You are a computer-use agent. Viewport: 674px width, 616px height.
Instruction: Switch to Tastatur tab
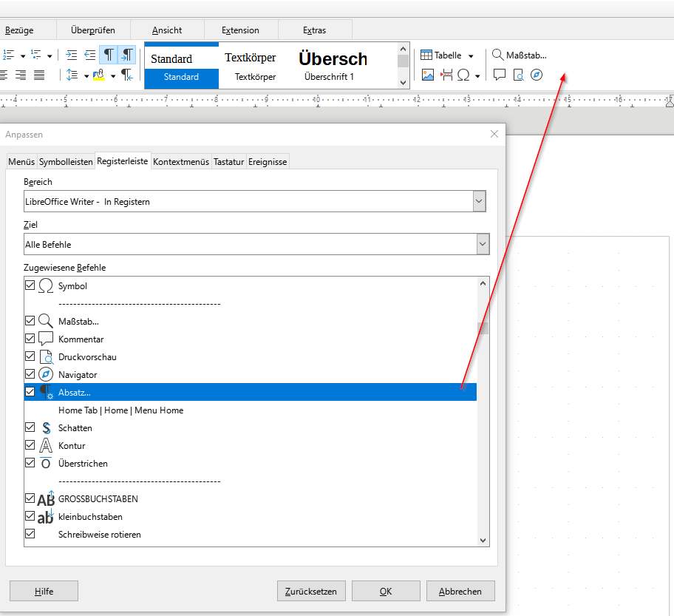pos(228,162)
